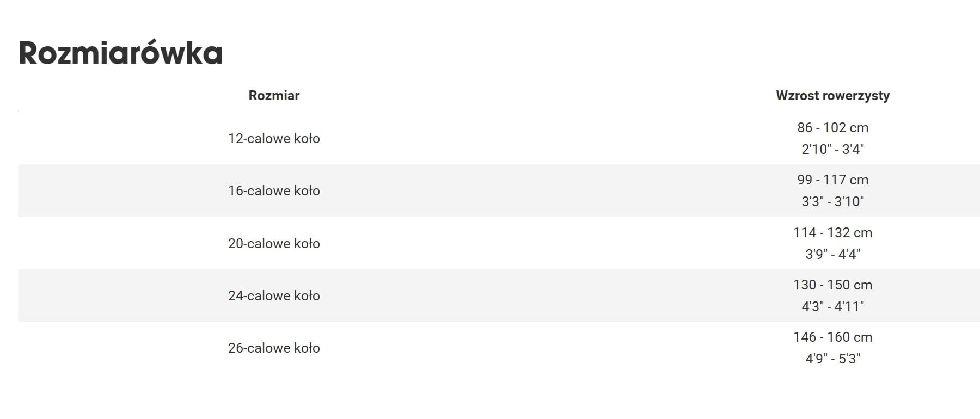Click the 99 - 117 cm height value
This screenshot has width=980, height=419.
coord(832,180)
